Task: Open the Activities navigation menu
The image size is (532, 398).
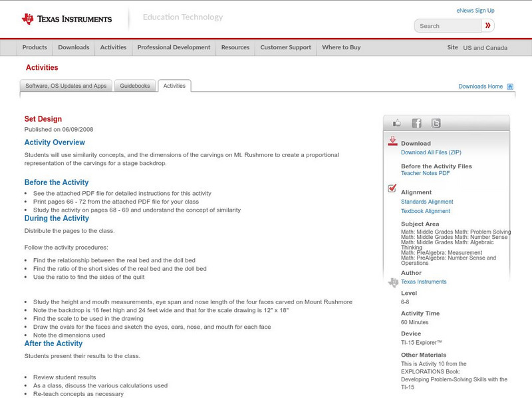Action: point(113,47)
